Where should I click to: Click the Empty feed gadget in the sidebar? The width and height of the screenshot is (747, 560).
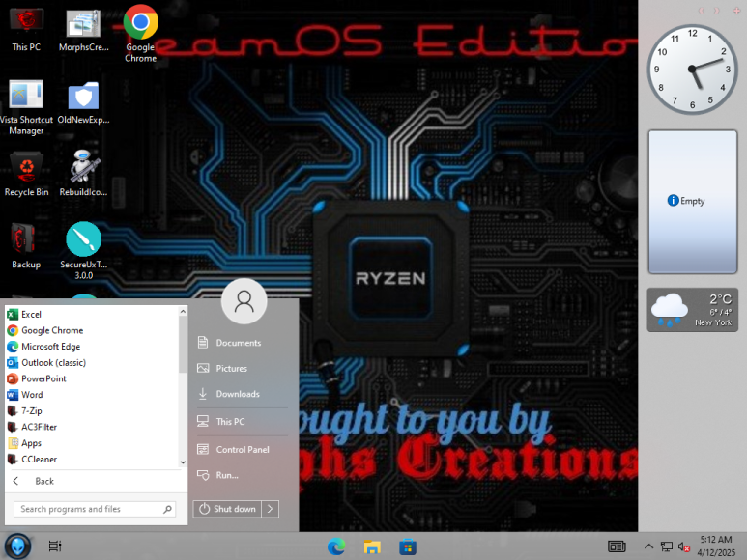[693, 202]
